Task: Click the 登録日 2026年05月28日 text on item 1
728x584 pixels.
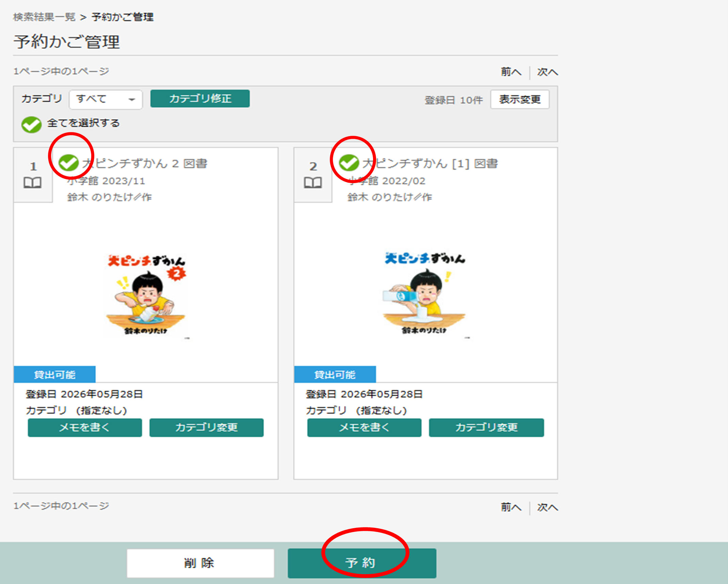Action: point(84,394)
